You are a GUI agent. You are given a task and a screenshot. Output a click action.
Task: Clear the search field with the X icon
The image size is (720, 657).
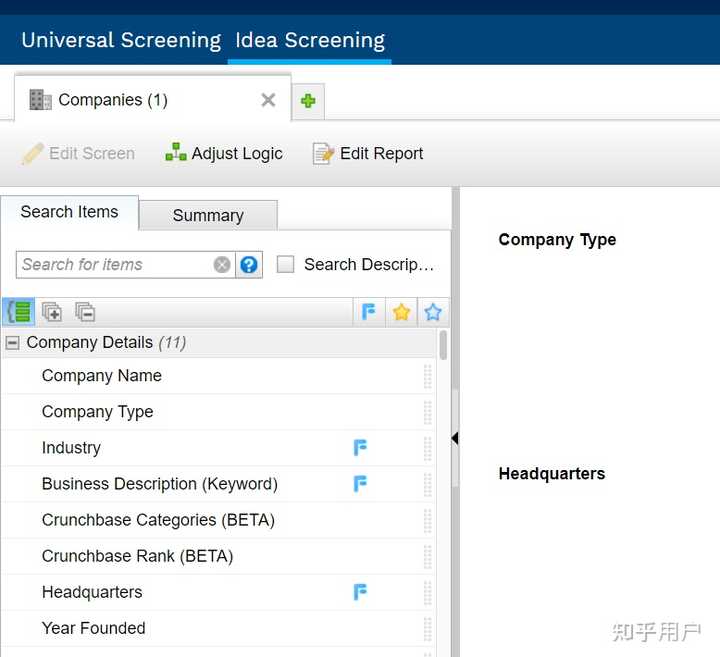(222, 264)
